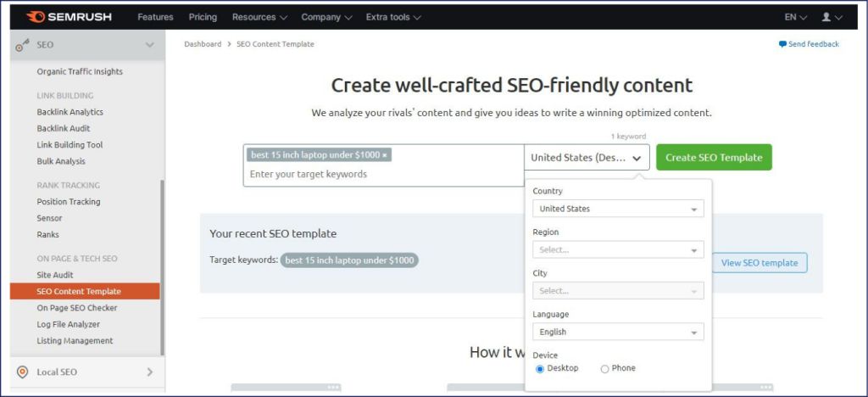Go to Pricing in top navigation
The image size is (868, 397).
203,17
